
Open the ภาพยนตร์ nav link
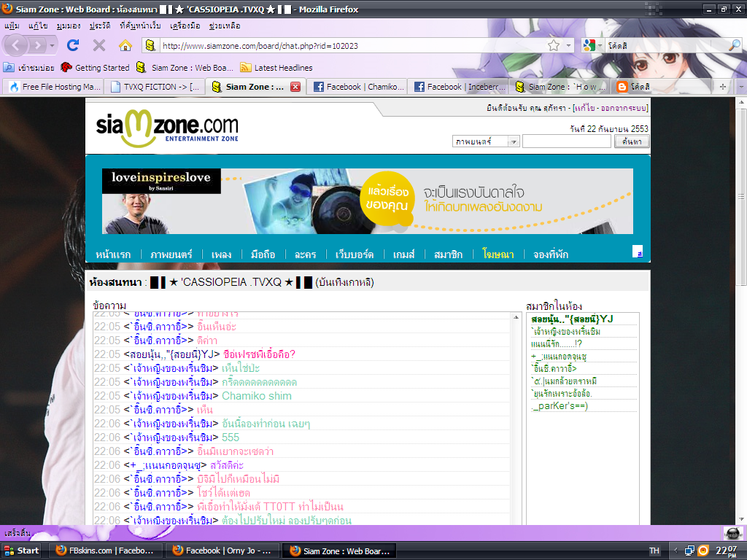click(x=171, y=254)
